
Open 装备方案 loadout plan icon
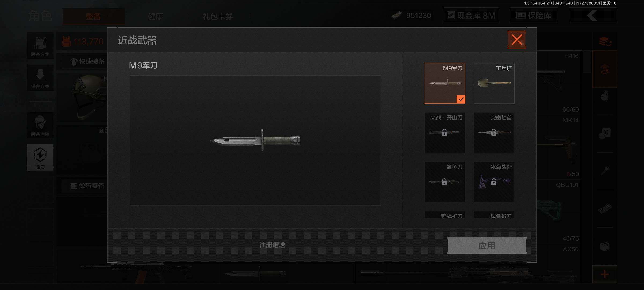tap(40, 46)
